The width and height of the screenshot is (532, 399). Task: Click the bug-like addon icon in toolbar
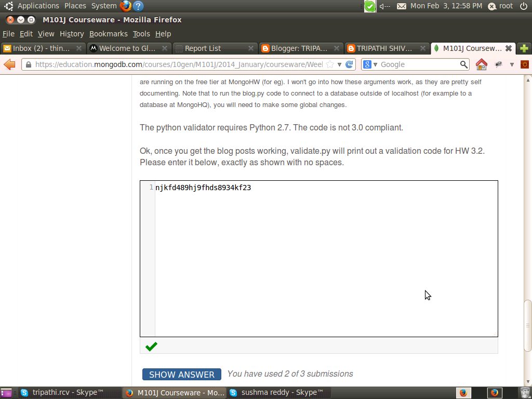(x=498, y=64)
